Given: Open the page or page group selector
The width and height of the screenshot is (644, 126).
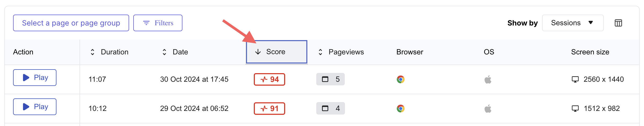Looking at the screenshot, I should tap(71, 23).
